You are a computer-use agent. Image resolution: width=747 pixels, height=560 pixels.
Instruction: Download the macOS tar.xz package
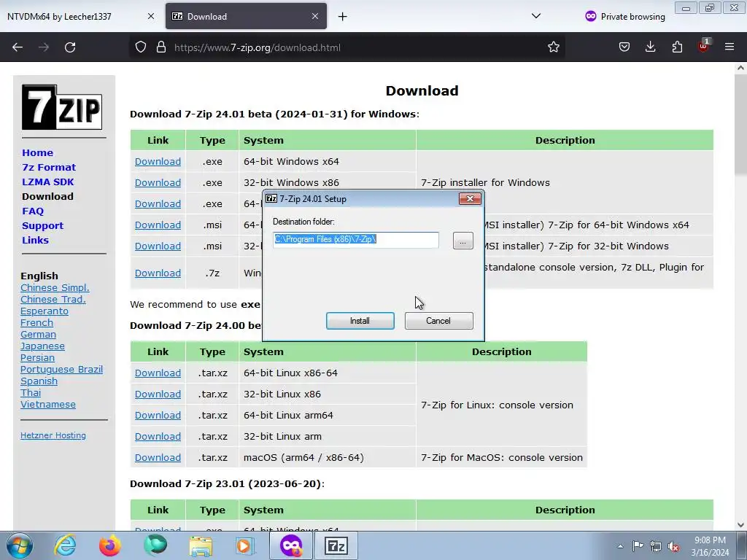(x=158, y=458)
